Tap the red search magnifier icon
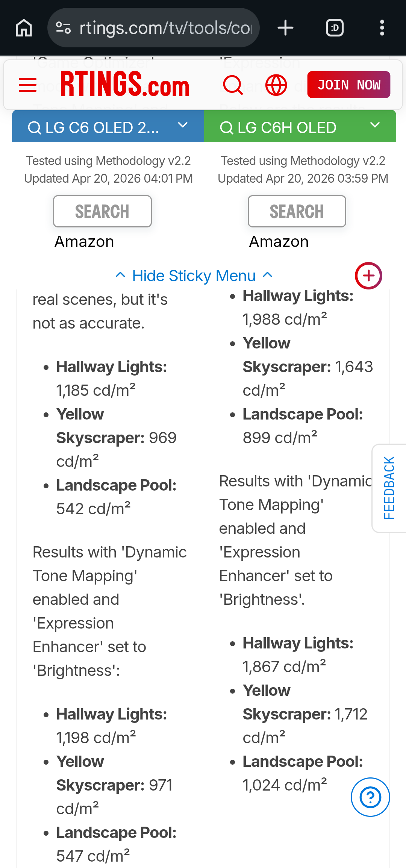Viewport: 406px width, 868px height. tap(233, 85)
